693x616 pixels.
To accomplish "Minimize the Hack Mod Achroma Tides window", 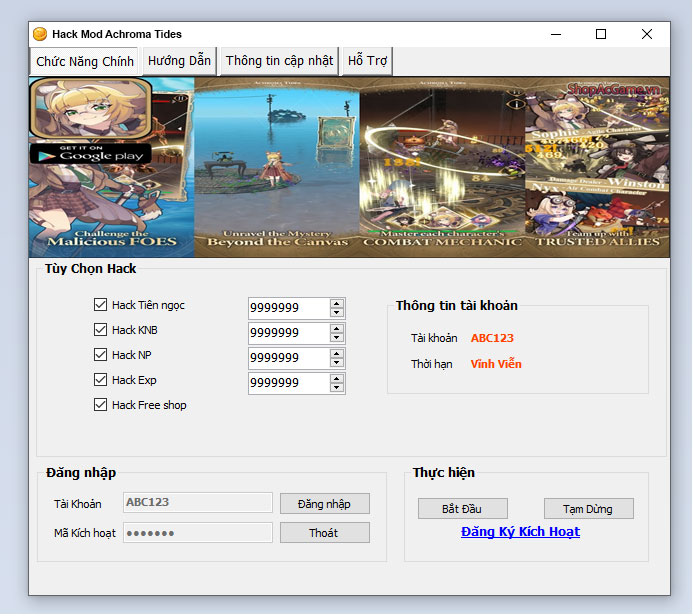I will point(556,34).
